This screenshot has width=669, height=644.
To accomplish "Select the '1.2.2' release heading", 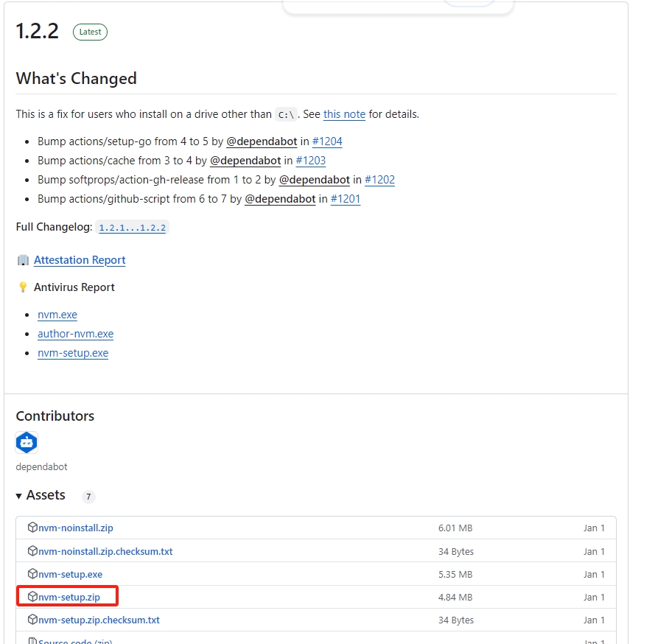I will pos(37,32).
